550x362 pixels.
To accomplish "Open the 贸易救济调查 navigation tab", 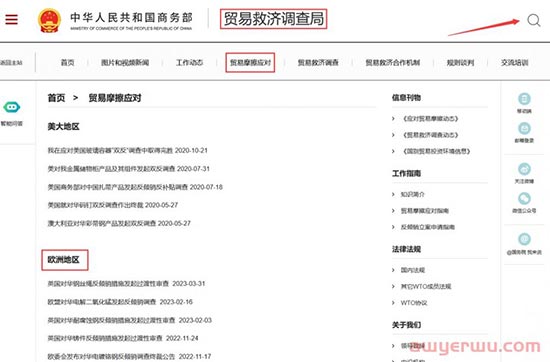I will pos(318,62).
